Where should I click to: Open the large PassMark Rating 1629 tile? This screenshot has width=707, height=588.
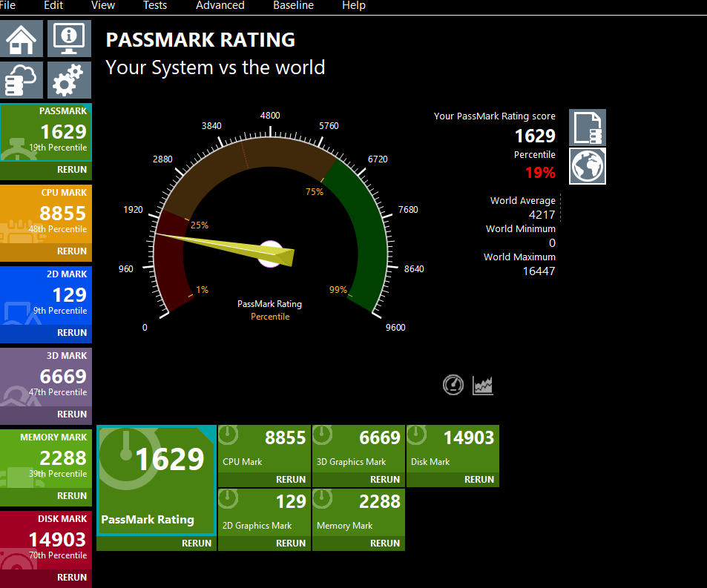coord(157,480)
